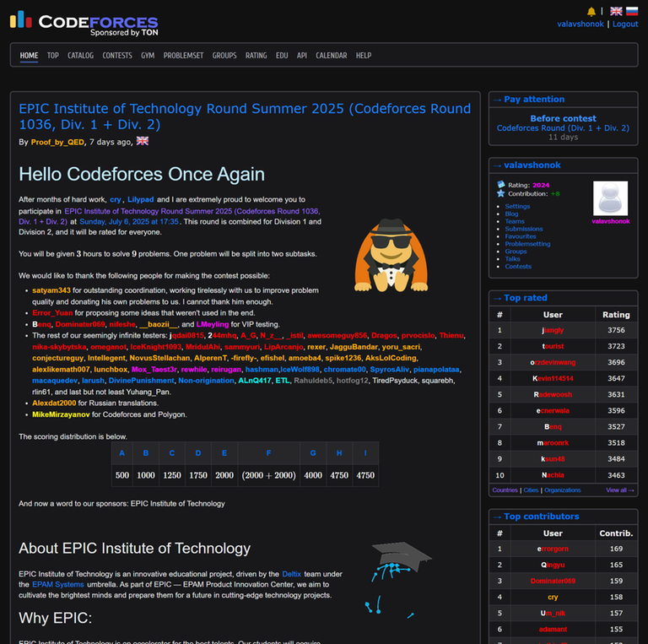Open Submissions in user sidebar

pos(524,229)
